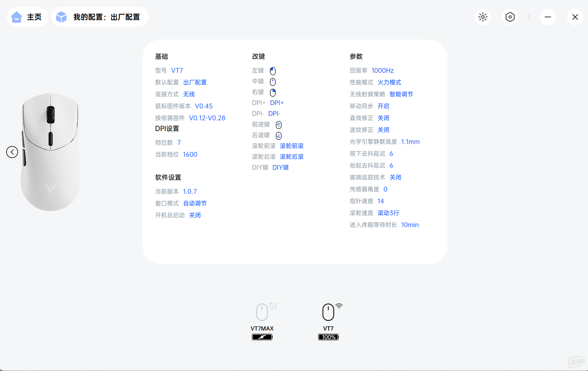This screenshot has height=371, width=588.
Task: Click the blue DPI+ key assignment
Action: click(x=277, y=103)
